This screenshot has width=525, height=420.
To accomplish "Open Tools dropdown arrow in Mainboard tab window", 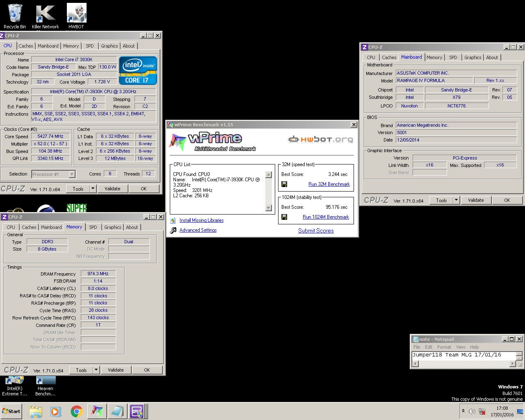I will (x=456, y=200).
